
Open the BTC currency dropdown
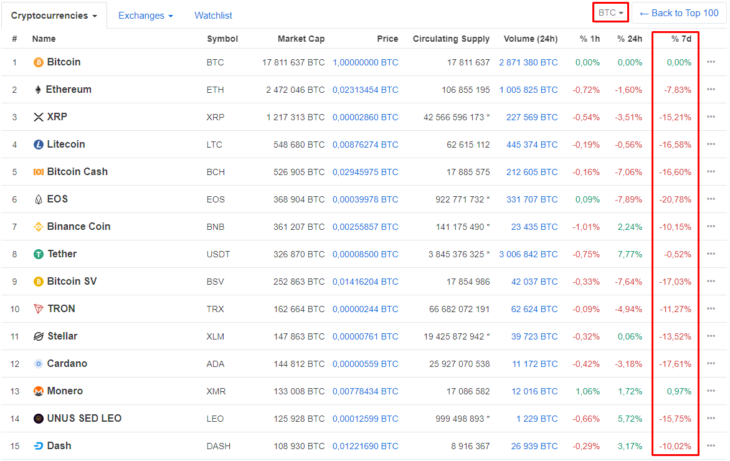(610, 13)
